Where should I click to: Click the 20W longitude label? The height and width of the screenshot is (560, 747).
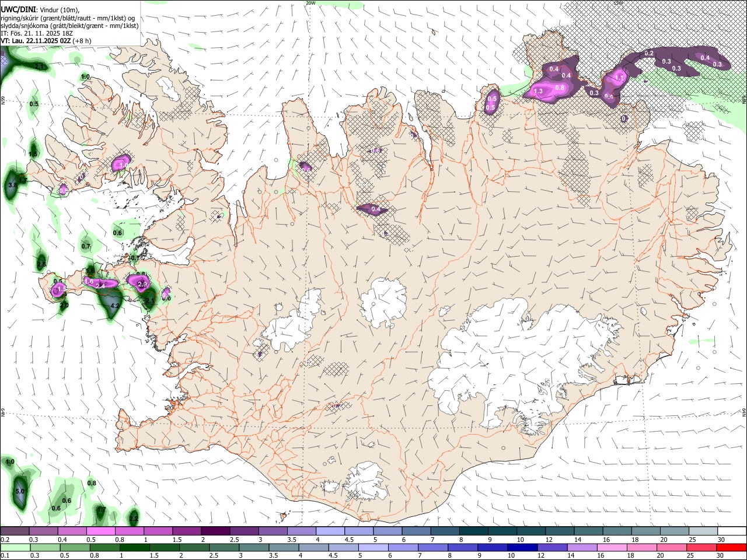(x=310, y=3)
